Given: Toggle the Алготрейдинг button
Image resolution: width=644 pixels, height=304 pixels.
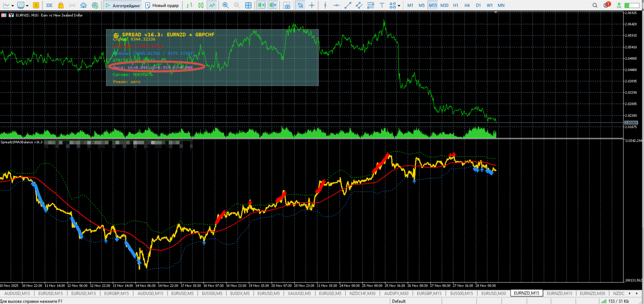Looking at the screenshot, I should tap(123, 5).
